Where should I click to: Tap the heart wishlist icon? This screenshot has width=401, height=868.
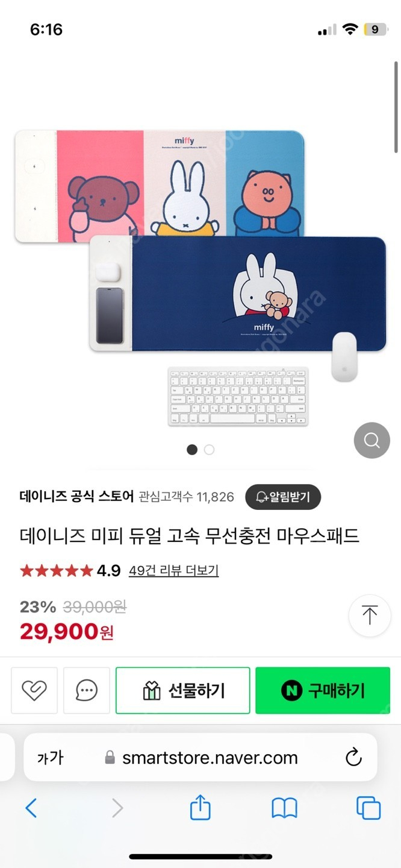(x=34, y=690)
